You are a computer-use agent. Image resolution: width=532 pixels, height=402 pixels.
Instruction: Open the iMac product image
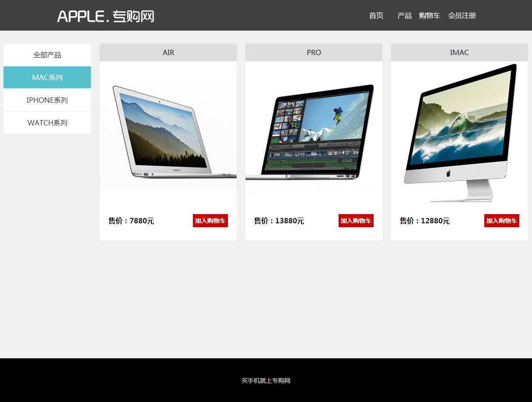coord(459,131)
